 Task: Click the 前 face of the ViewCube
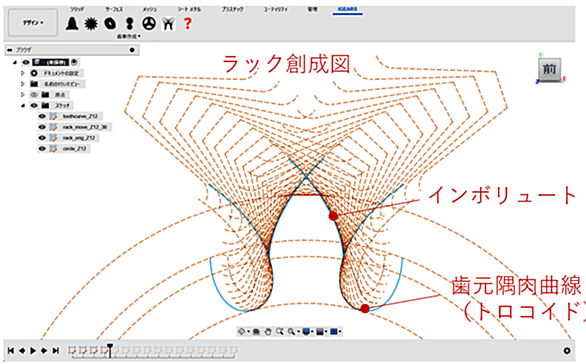click(x=549, y=69)
